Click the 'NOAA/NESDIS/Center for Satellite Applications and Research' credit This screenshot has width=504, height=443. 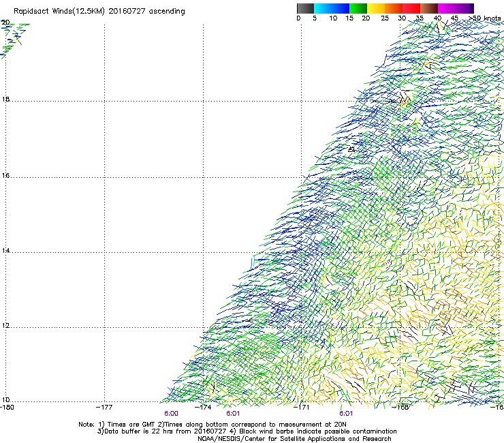(294, 439)
